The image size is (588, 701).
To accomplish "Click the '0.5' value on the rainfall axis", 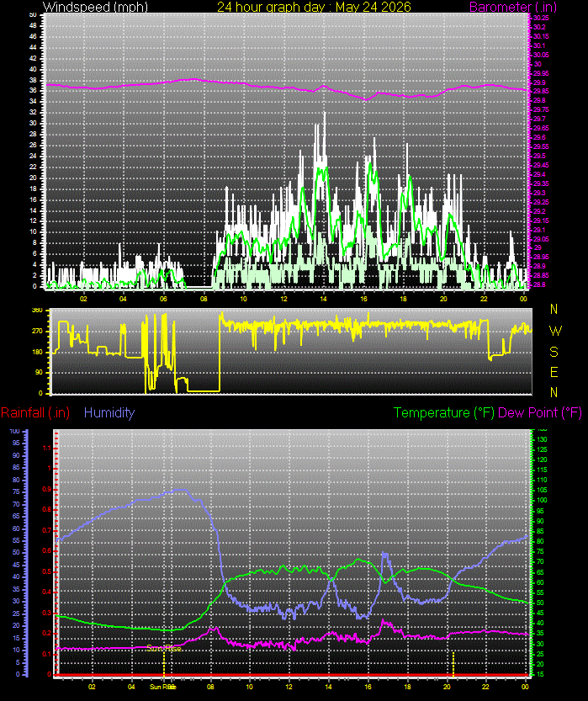I will 46,571.
